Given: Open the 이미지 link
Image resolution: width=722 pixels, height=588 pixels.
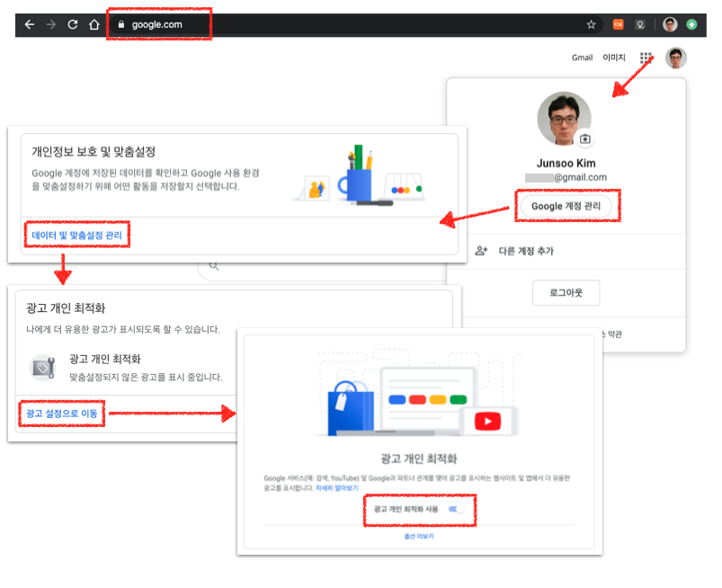Looking at the screenshot, I should tap(614, 58).
